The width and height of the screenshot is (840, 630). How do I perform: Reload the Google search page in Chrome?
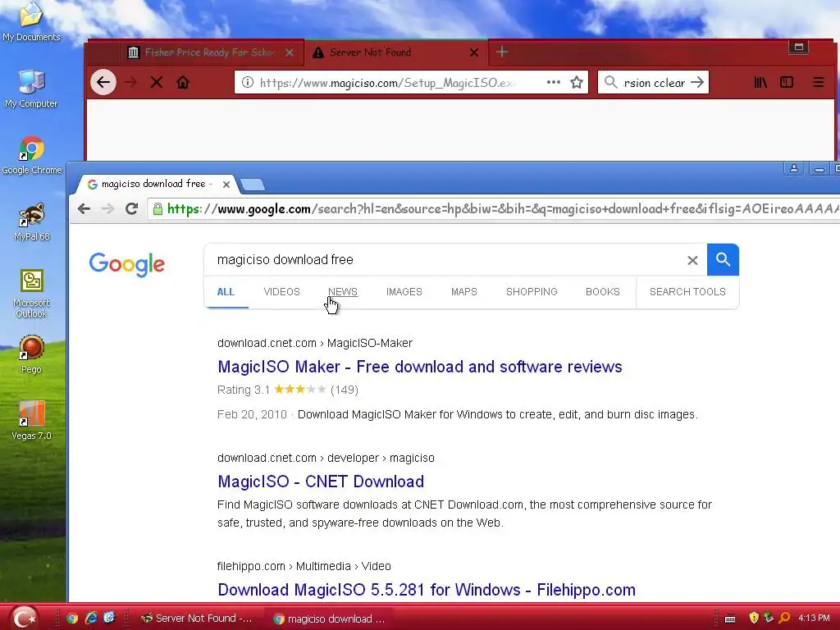(132, 209)
